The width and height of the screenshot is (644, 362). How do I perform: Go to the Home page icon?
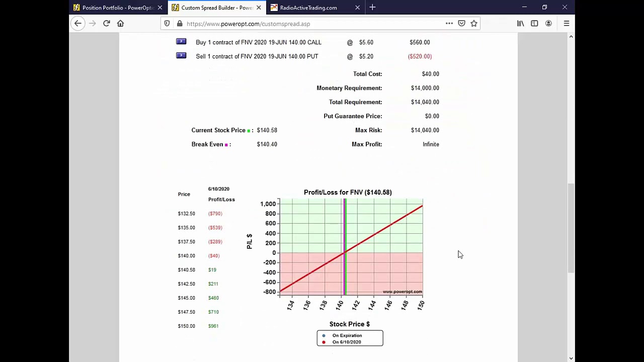[x=120, y=24]
